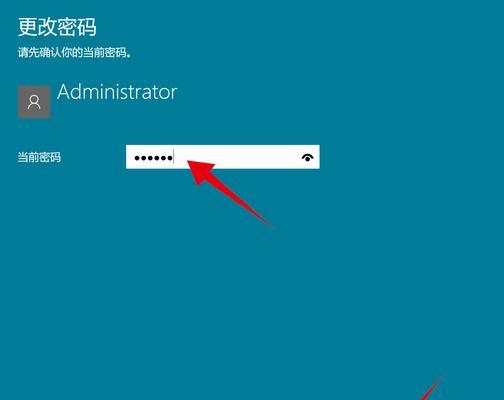Click the letter A of Administrator

[63, 92]
